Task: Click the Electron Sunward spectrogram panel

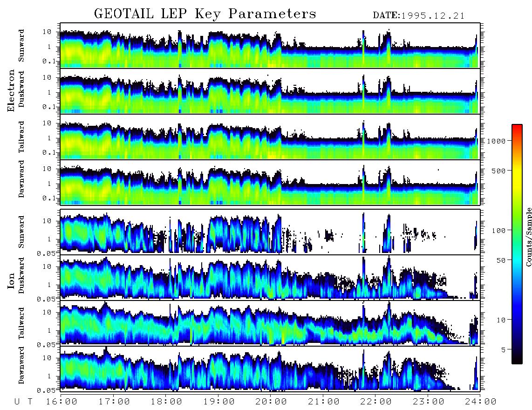Action: pyautogui.click(x=270, y=46)
